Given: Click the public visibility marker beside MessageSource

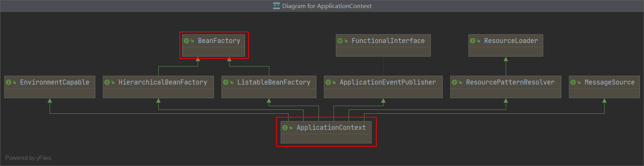Looking at the screenshot, I should (579, 82).
